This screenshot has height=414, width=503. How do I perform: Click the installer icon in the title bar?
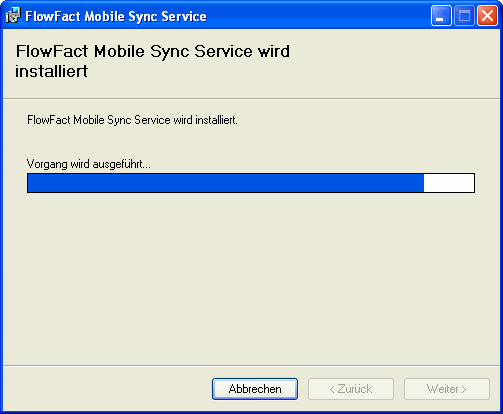13,16
